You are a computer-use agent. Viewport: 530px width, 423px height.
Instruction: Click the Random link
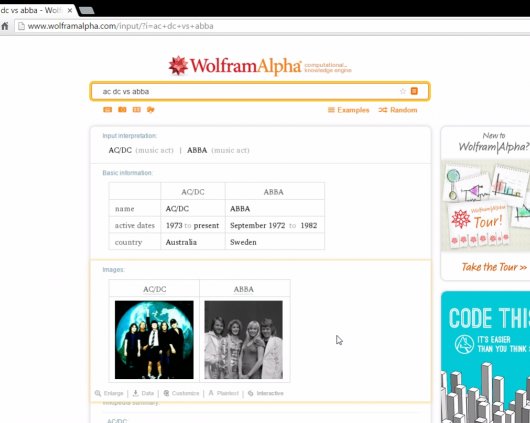[398, 110]
